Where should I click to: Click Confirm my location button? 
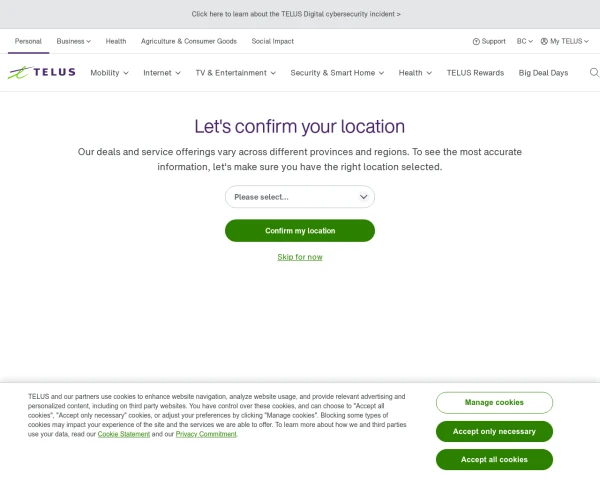coord(300,231)
